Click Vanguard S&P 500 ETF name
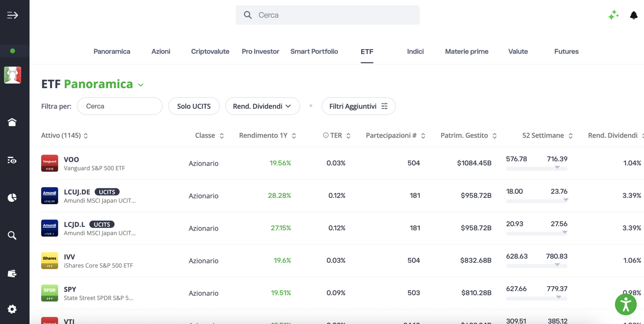The image size is (644, 324). click(94, 168)
